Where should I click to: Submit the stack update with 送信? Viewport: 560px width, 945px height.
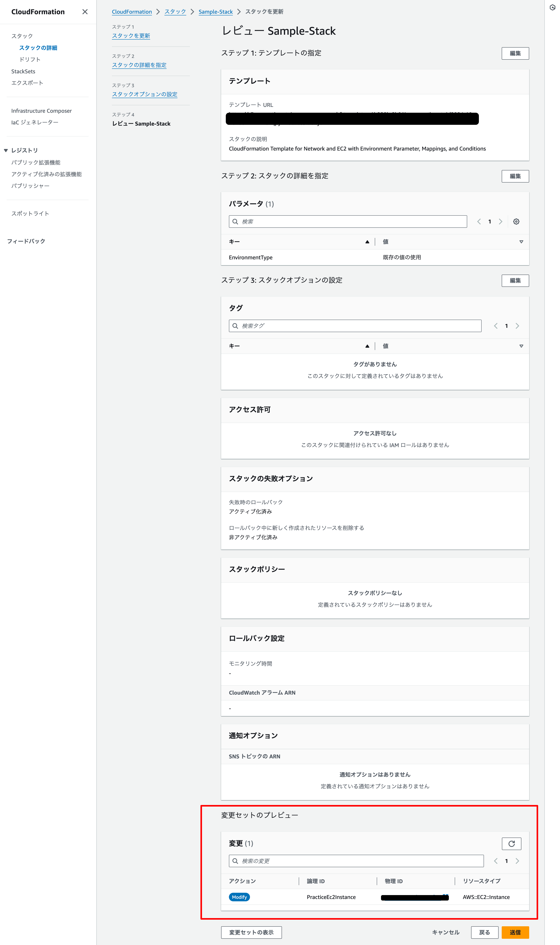515,932
